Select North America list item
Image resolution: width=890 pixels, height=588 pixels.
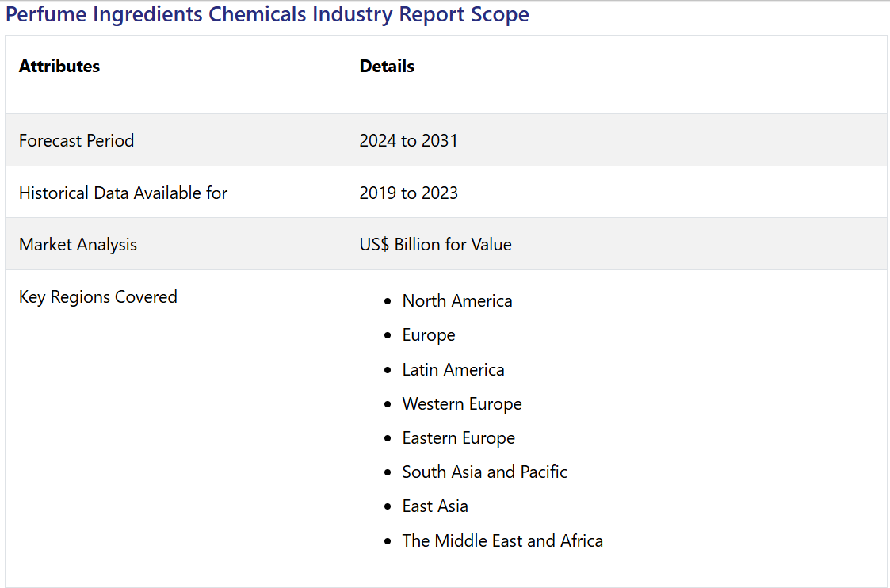point(457,300)
